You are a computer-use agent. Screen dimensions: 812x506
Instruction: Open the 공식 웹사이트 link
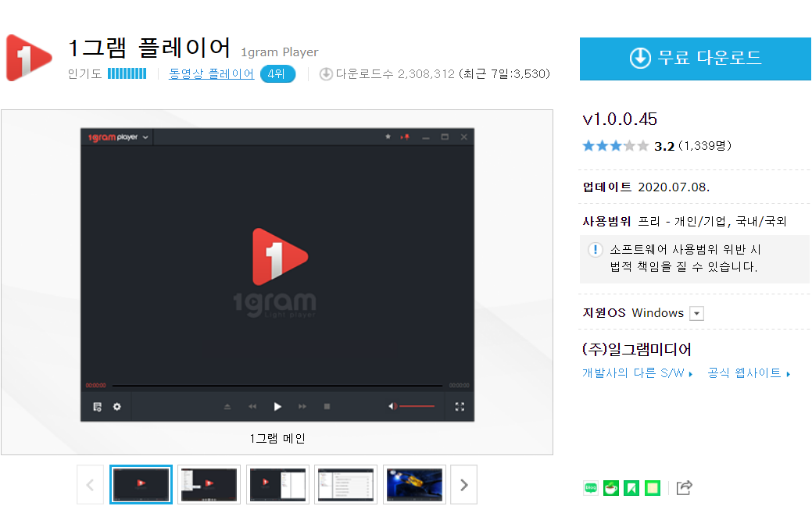tap(749, 373)
